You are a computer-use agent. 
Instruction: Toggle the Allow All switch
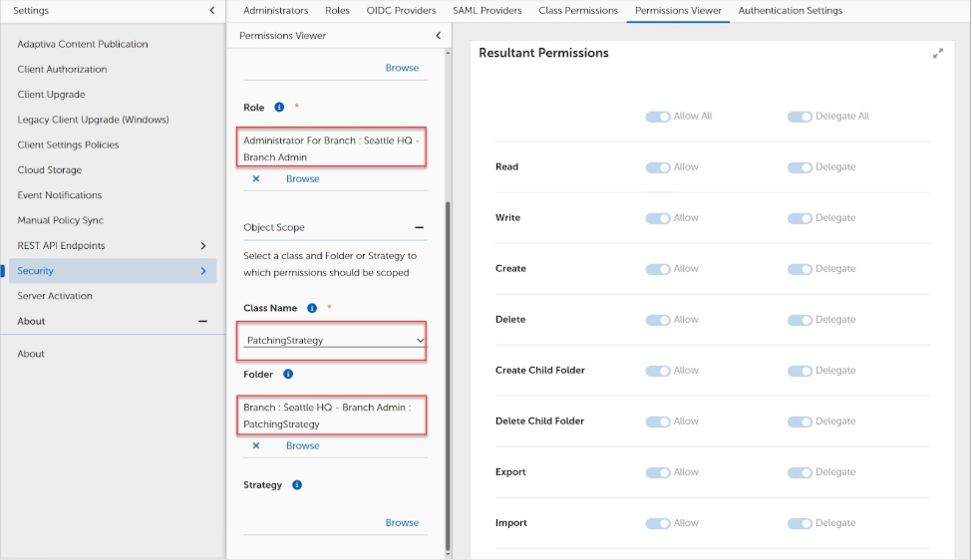point(658,117)
